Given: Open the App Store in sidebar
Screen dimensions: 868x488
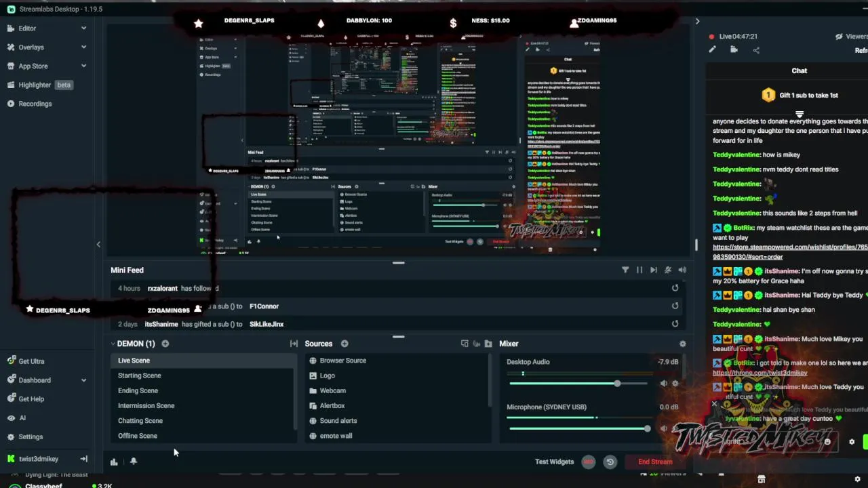Looking at the screenshot, I should tap(33, 66).
